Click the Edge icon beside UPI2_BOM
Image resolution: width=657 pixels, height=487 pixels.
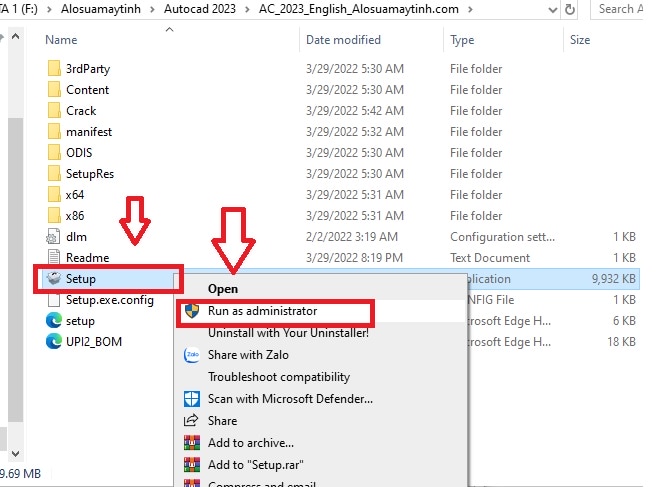(54, 342)
